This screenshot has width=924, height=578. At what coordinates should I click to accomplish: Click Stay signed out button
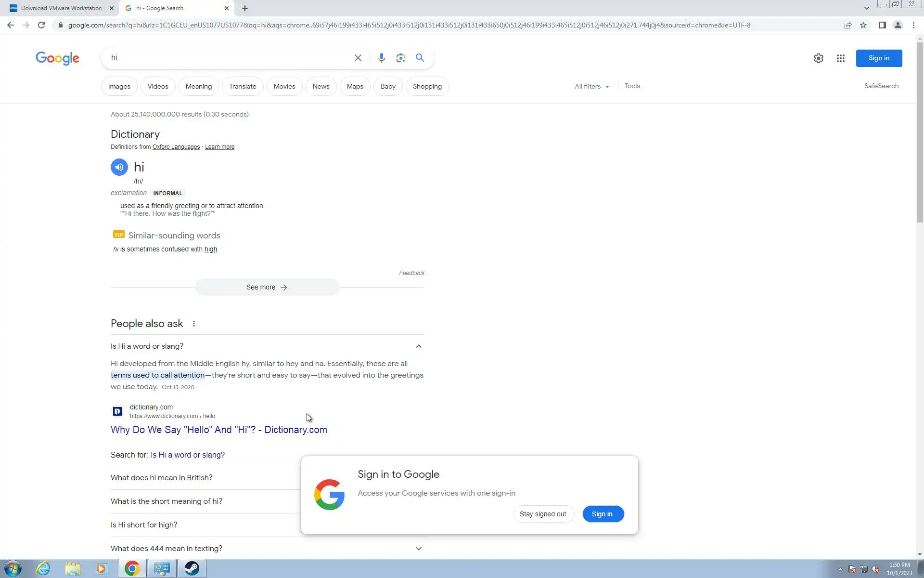pos(543,514)
